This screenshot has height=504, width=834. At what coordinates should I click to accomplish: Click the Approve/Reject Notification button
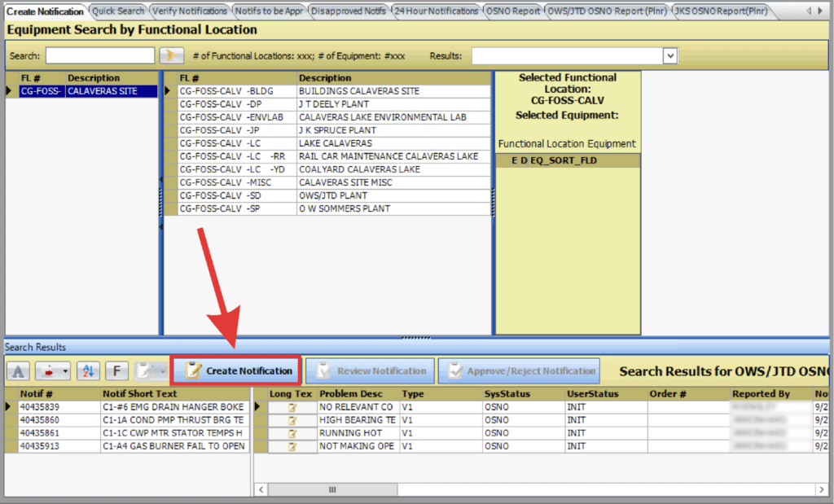coord(519,371)
